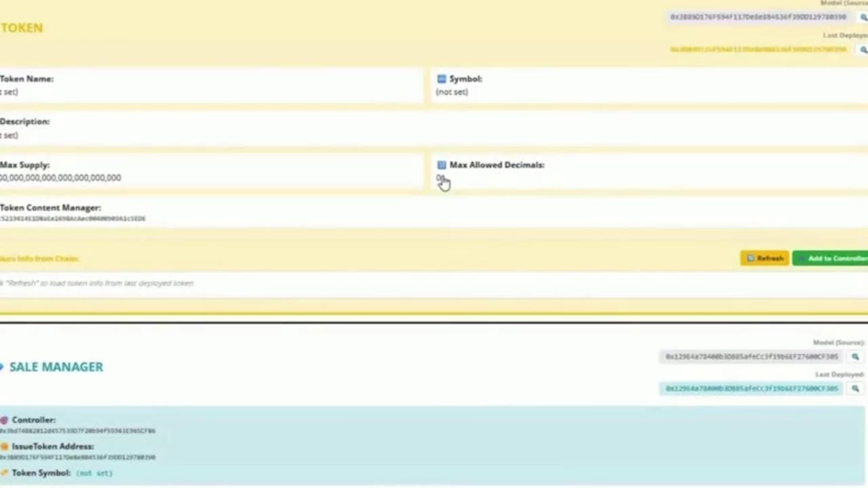Click the magnifier beside Token Model source address

[863, 17]
